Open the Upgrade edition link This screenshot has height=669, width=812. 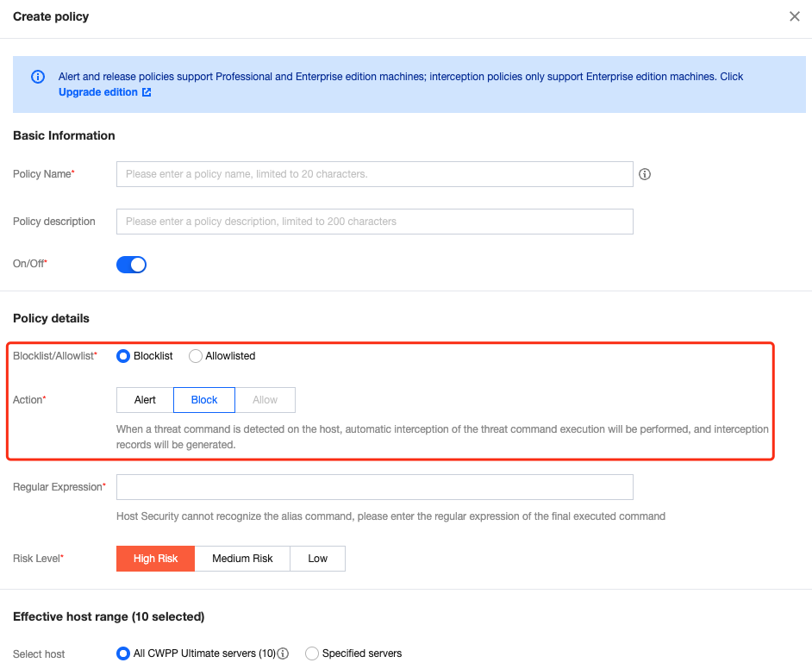click(x=98, y=92)
